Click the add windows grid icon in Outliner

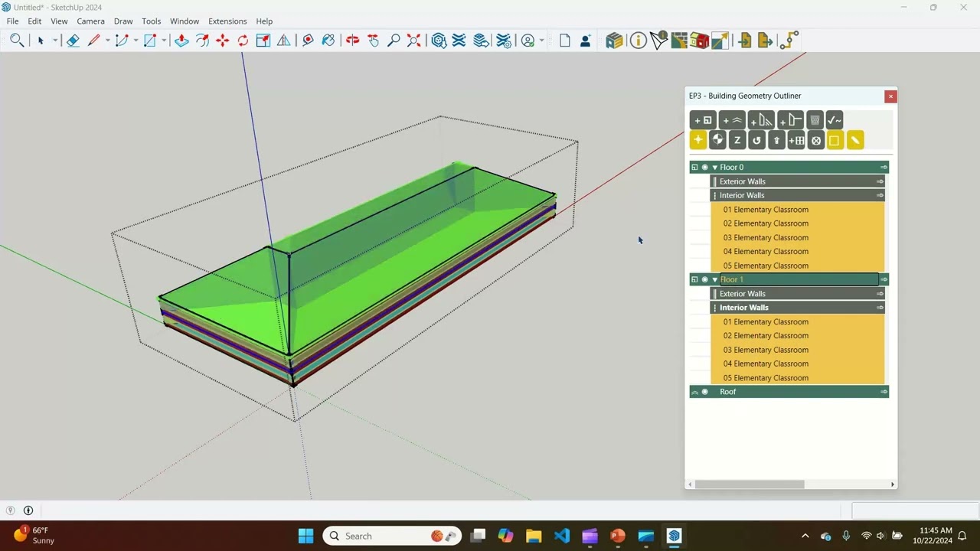tap(796, 140)
